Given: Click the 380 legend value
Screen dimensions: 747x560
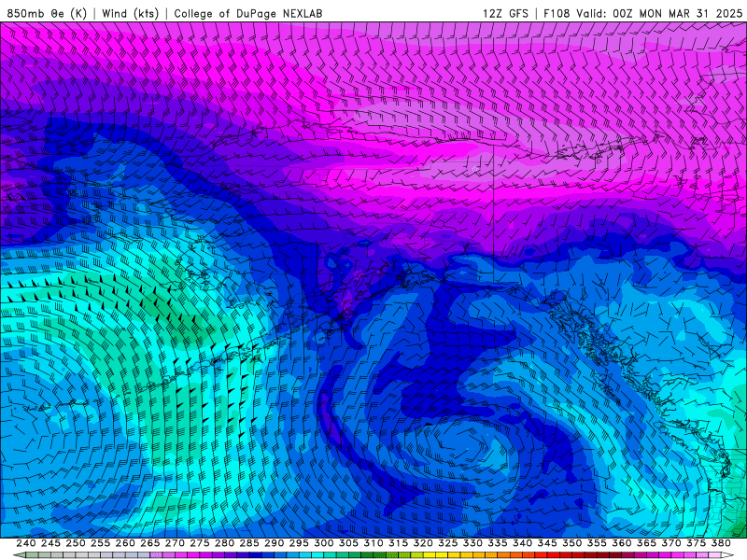Looking at the screenshot, I should (721, 543).
